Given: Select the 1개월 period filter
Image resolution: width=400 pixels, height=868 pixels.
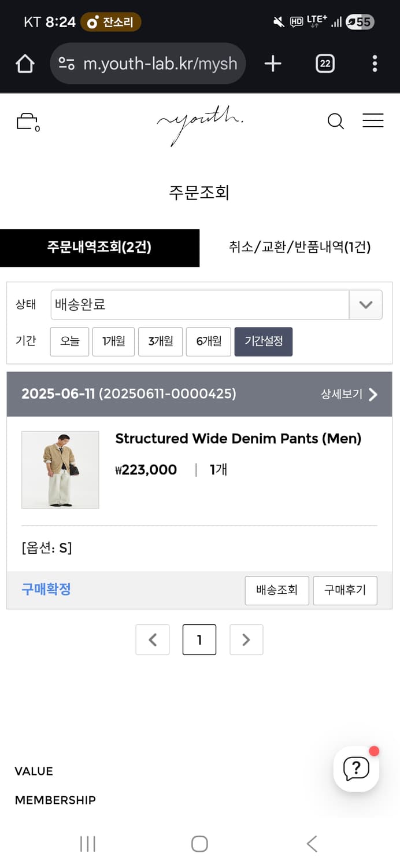Looking at the screenshot, I should point(113,341).
